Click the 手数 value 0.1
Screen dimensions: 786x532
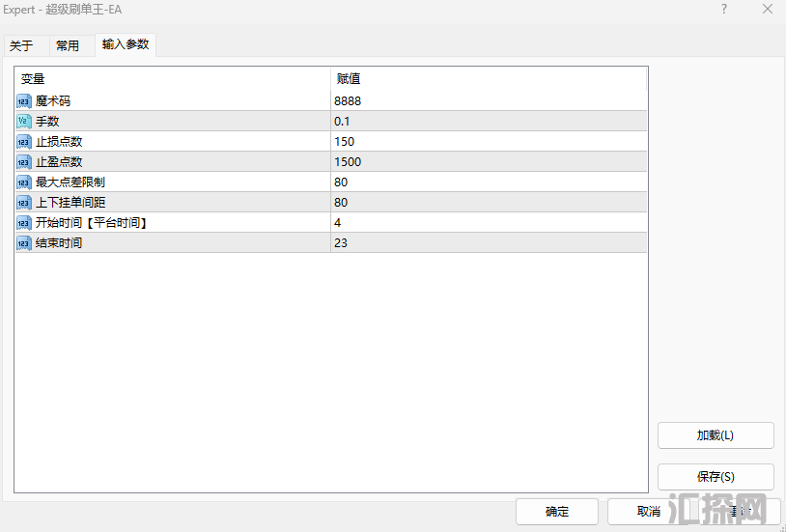(342, 121)
